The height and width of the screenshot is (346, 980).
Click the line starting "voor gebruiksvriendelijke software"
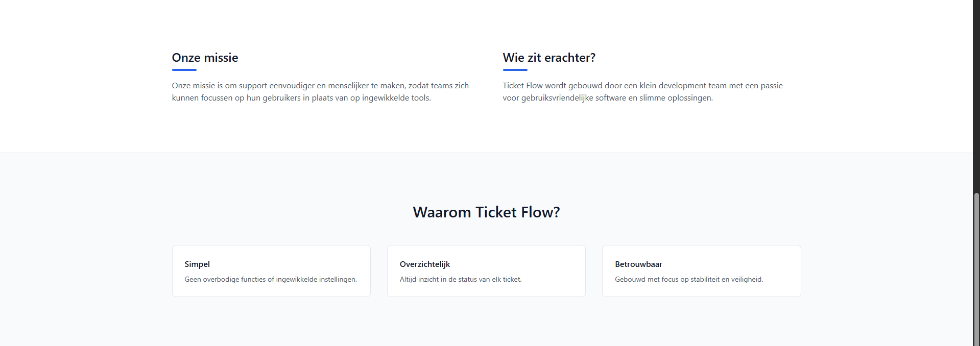607,98
